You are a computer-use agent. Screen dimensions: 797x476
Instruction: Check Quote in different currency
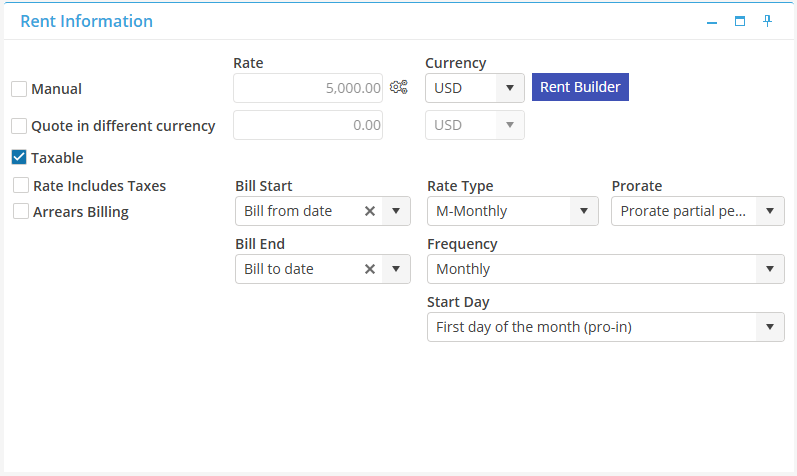click(x=19, y=126)
